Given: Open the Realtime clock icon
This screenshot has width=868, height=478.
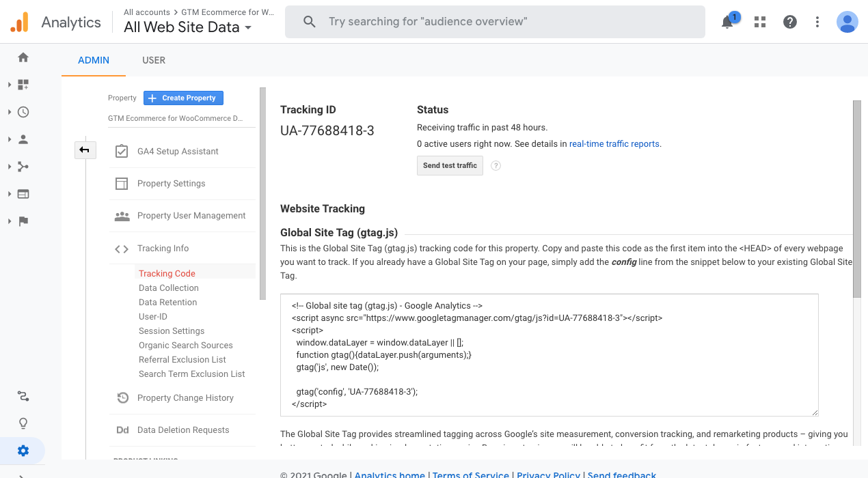Looking at the screenshot, I should (23, 112).
